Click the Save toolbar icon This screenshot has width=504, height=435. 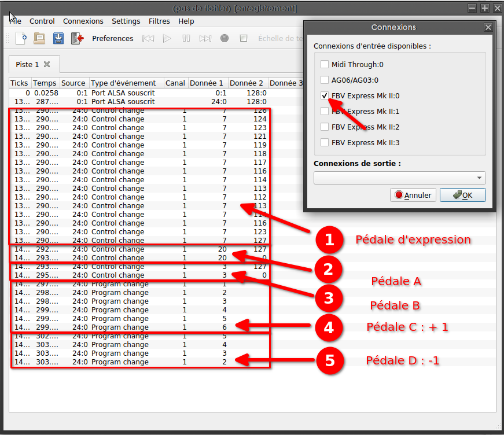click(58, 38)
